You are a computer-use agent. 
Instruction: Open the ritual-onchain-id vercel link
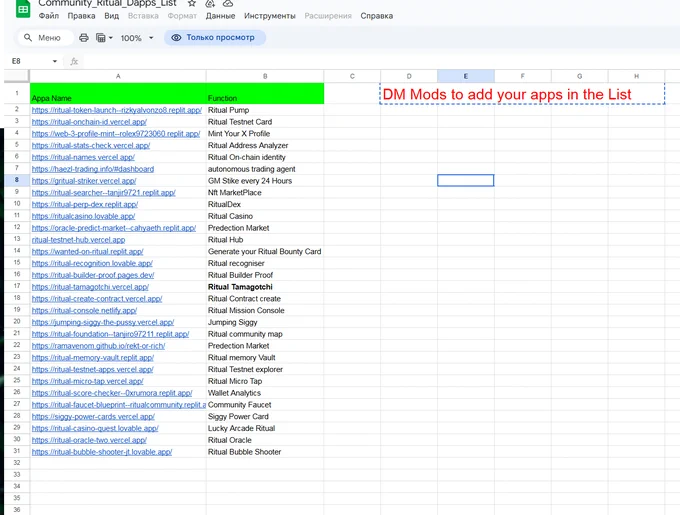89,122
